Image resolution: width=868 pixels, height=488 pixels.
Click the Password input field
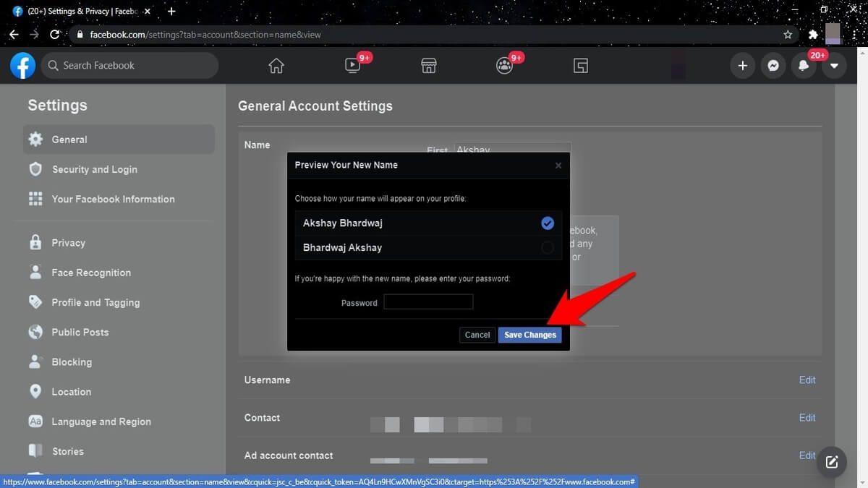click(x=428, y=302)
